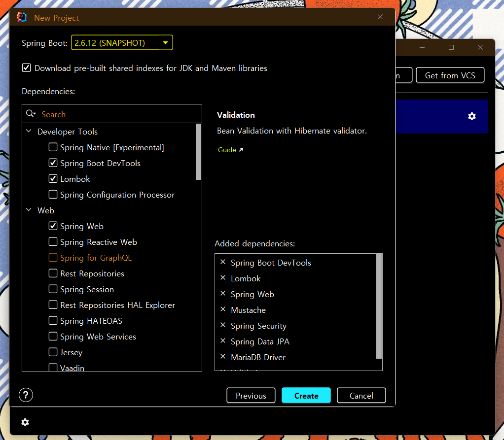This screenshot has width=504, height=440.
Task: Enable Rest Repositories checkbox
Action: tap(53, 273)
